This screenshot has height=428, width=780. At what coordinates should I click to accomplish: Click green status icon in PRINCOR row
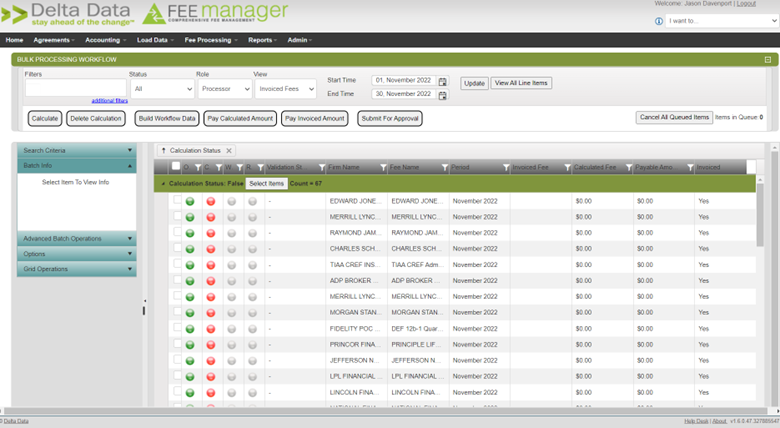190,345
